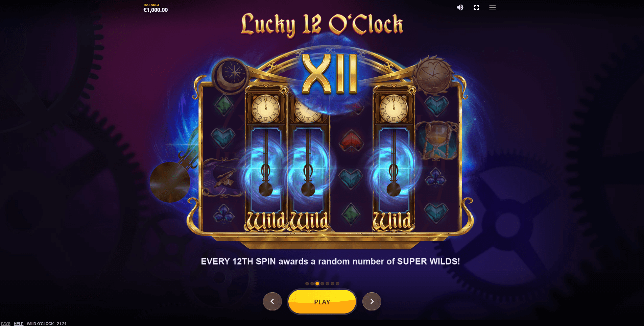This screenshot has width=644, height=326.
Task: Mute the game sound via speaker icon
Action: (460, 7)
